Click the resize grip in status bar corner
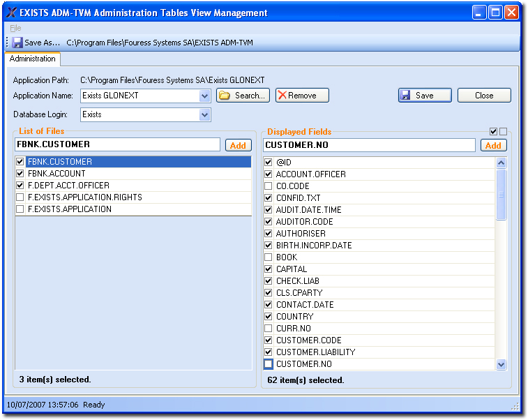The width and height of the screenshot is (528, 420). point(515,407)
